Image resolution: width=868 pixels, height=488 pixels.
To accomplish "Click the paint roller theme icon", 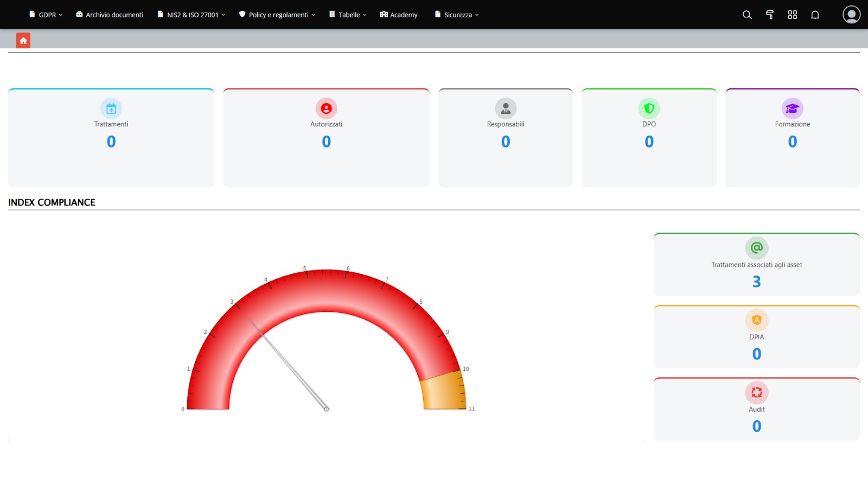I will pos(769,15).
